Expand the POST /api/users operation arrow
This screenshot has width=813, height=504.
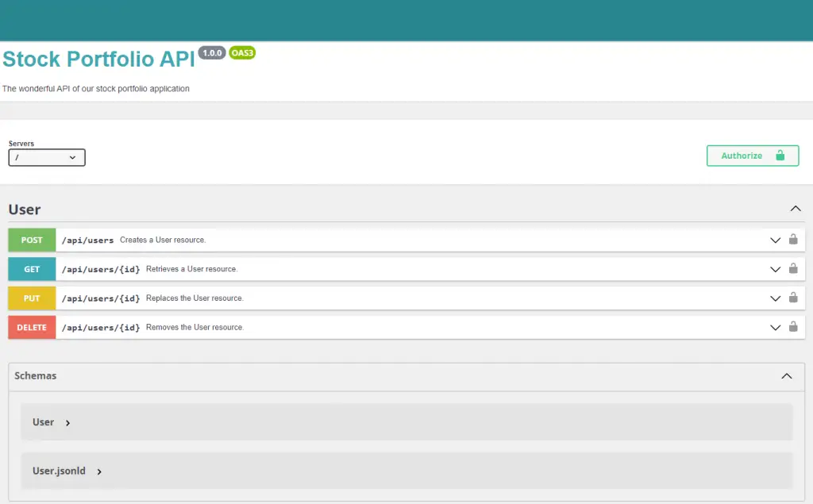tap(775, 240)
